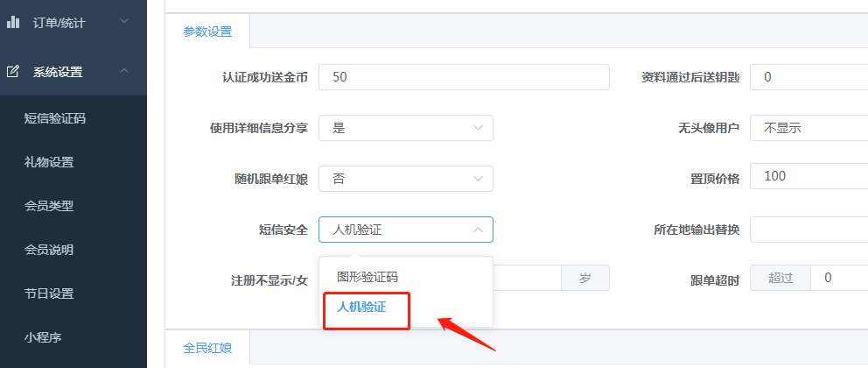Viewport: 868px width, 368px height.
Task: Choose 人机验证 option from list
Action: coord(361,307)
